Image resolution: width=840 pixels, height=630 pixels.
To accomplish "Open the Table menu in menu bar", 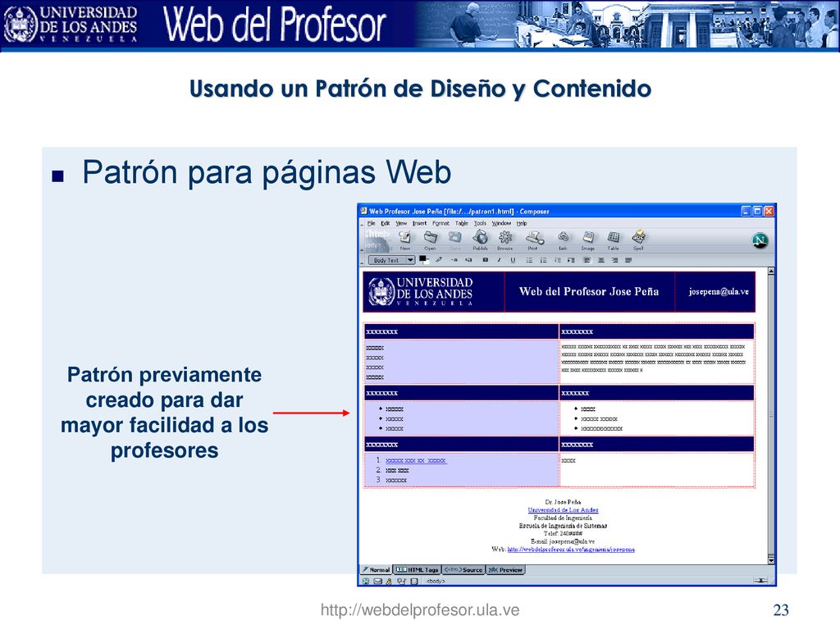I will point(462,223).
